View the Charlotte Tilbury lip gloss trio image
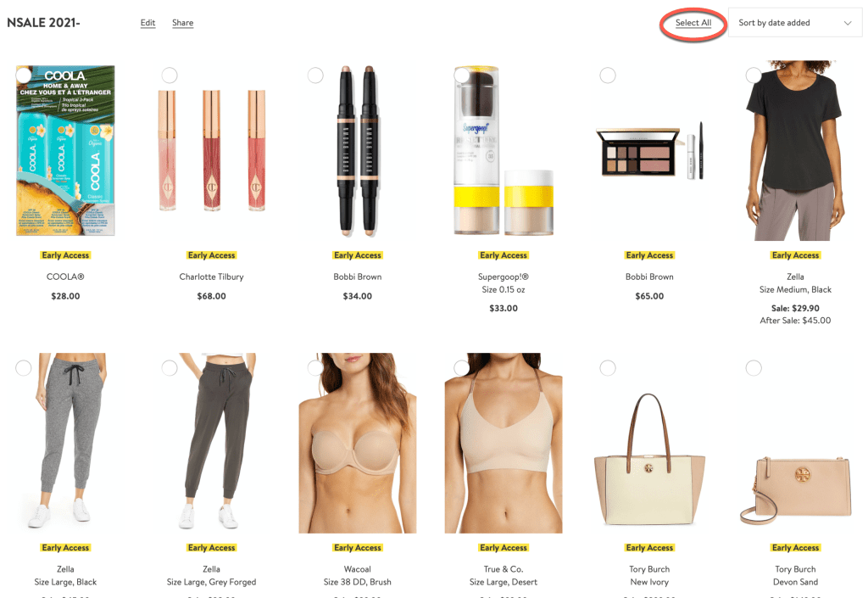This screenshot has height=598, width=868. [x=211, y=151]
